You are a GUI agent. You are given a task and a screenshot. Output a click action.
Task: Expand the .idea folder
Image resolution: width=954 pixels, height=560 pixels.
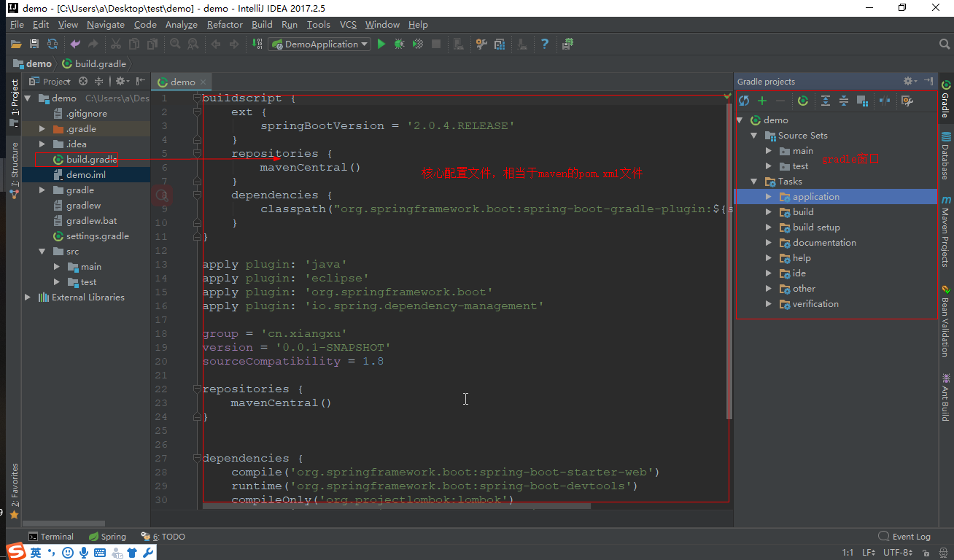coord(42,144)
